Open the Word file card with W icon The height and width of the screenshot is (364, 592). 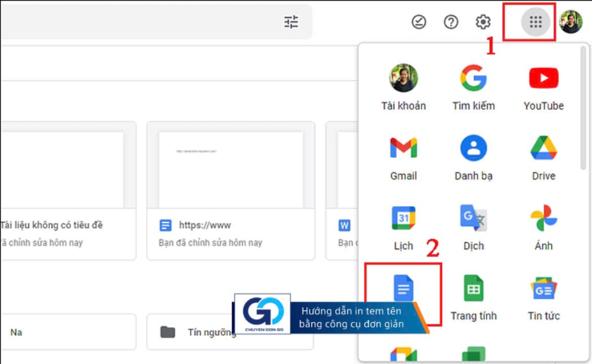click(x=342, y=191)
